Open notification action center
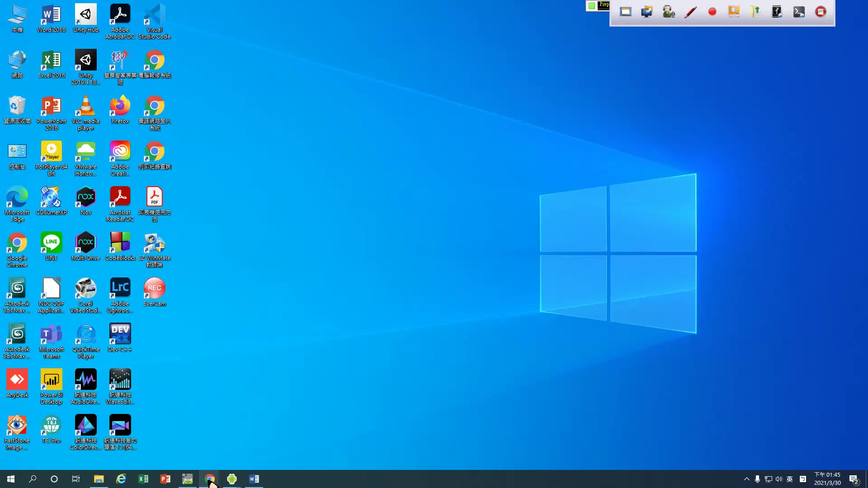Image resolution: width=868 pixels, height=488 pixels. [854, 479]
